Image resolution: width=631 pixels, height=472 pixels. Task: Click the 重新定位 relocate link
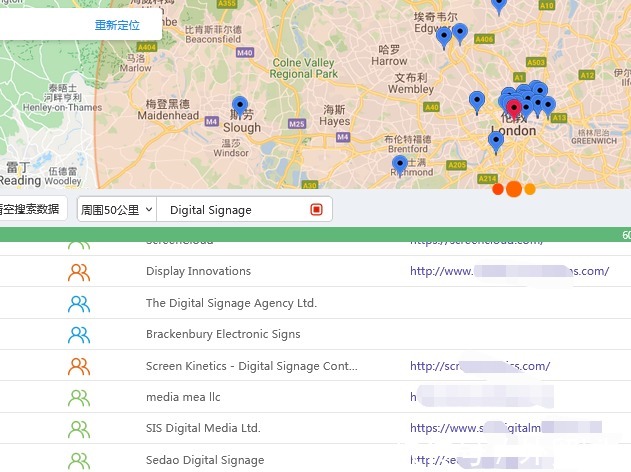pos(117,25)
